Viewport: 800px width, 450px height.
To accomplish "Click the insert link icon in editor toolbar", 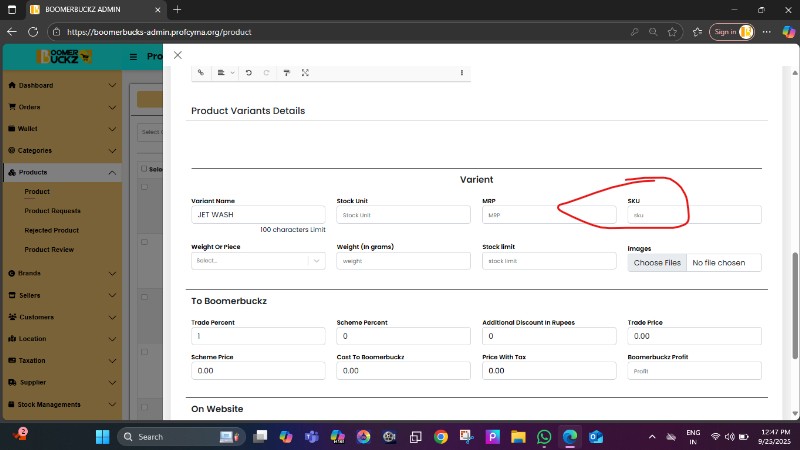I will pyautogui.click(x=200, y=72).
